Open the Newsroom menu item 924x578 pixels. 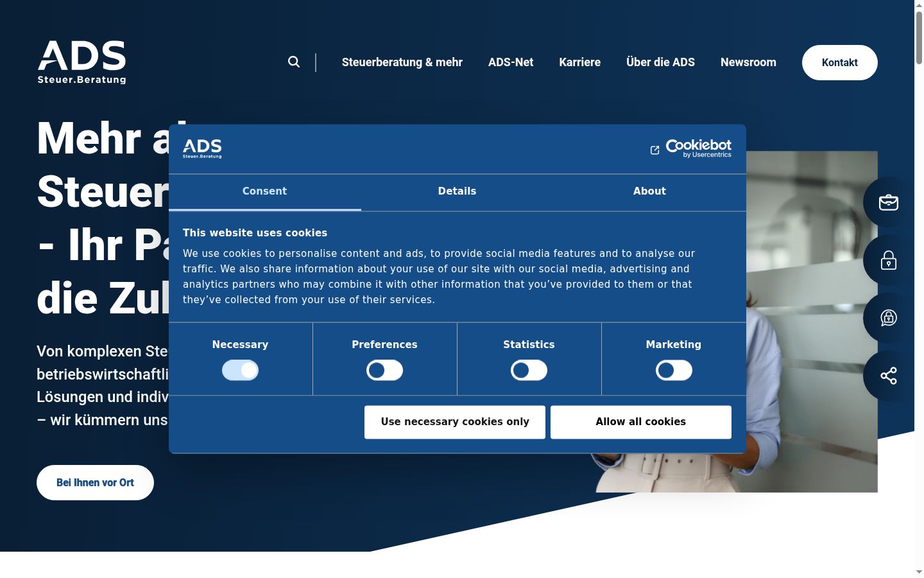748,62
